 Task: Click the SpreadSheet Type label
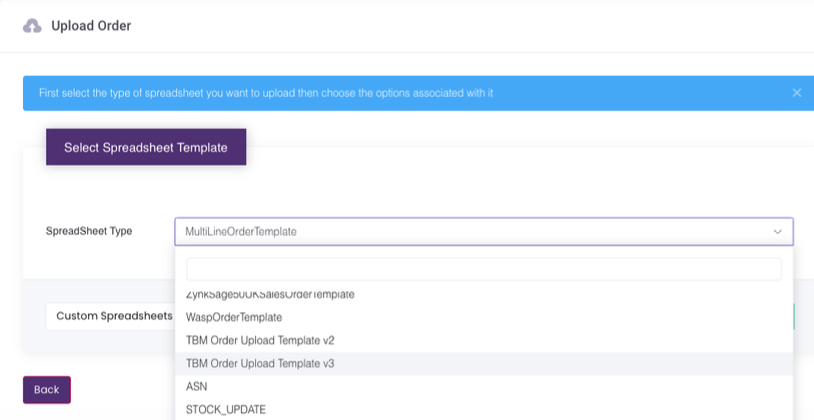click(89, 232)
